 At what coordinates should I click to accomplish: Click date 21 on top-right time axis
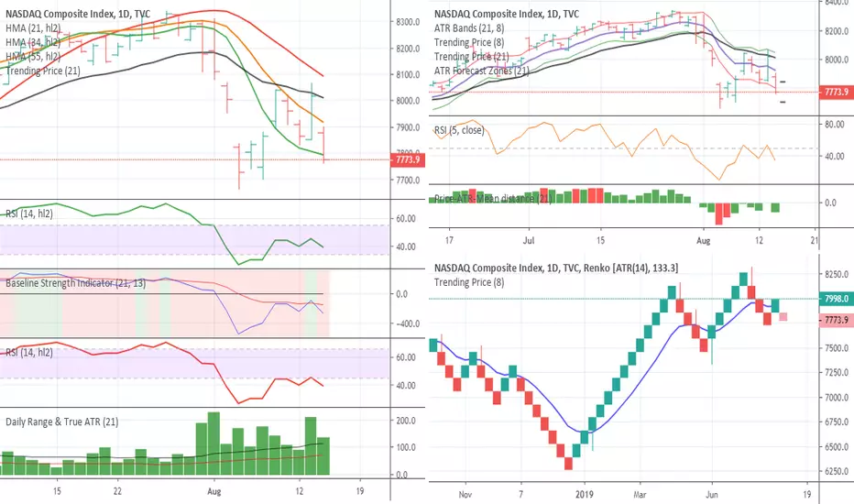[x=815, y=240]
